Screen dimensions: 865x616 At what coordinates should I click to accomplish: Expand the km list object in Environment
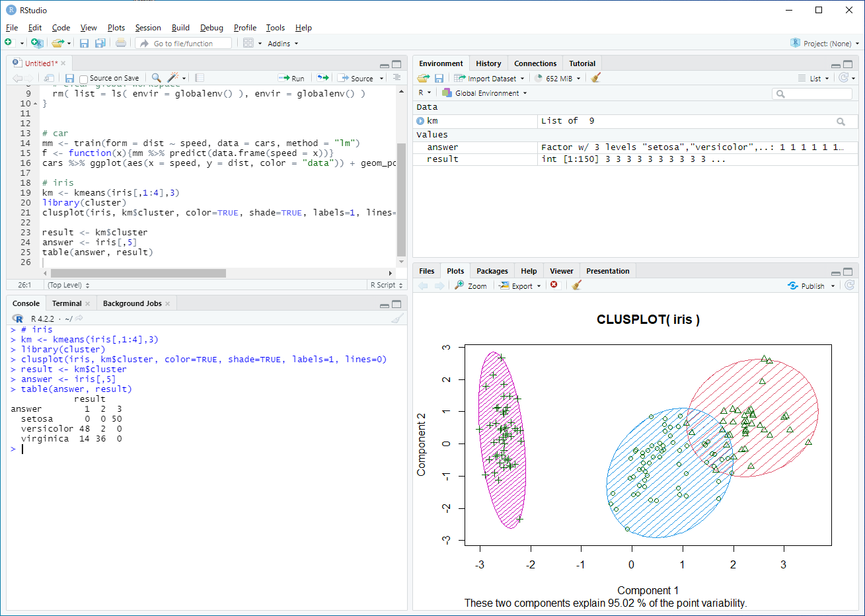point(420,121)
